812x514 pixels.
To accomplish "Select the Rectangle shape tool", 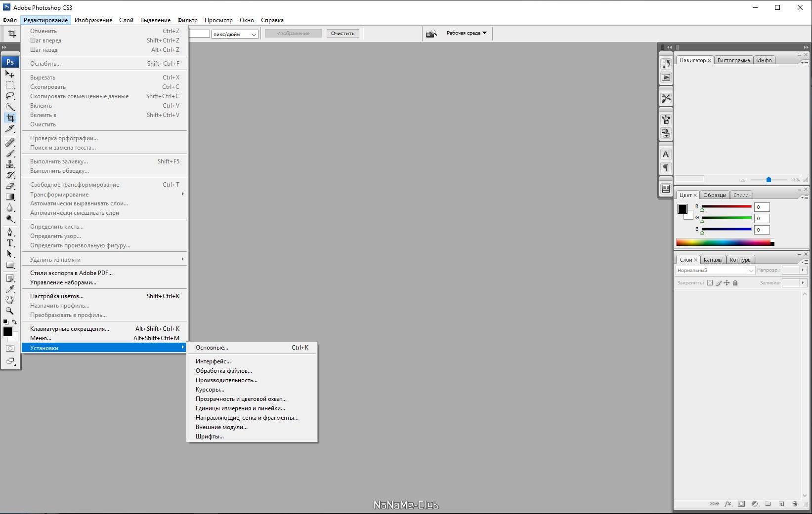I will (x=10, y=265).
